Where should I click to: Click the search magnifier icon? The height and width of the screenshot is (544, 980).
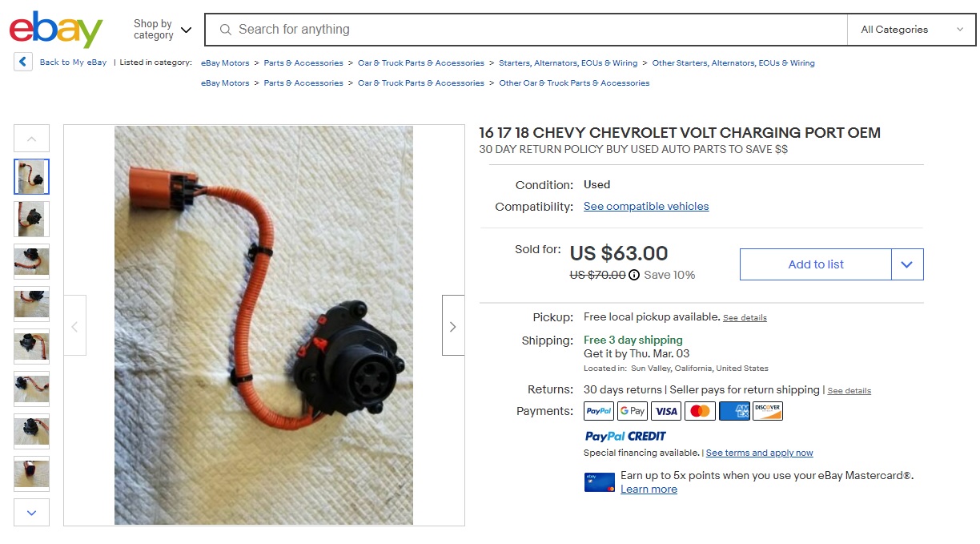pyautogui.click(x=225, y=30)
